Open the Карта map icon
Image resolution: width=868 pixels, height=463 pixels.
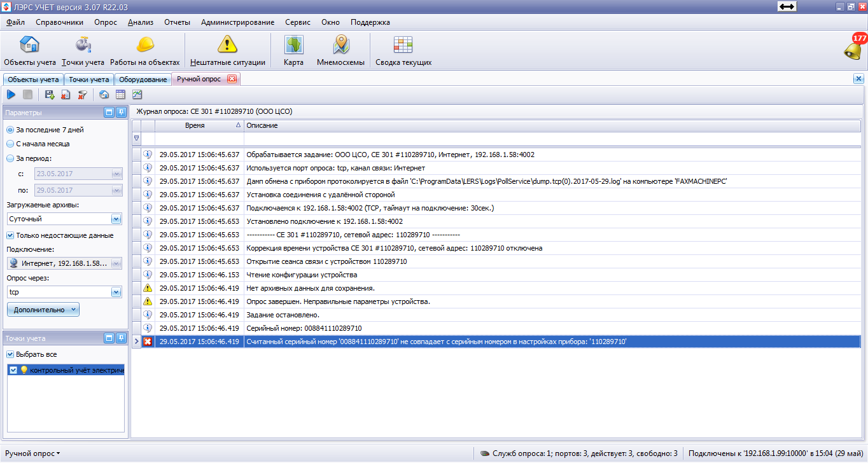(x=293, y=50)
